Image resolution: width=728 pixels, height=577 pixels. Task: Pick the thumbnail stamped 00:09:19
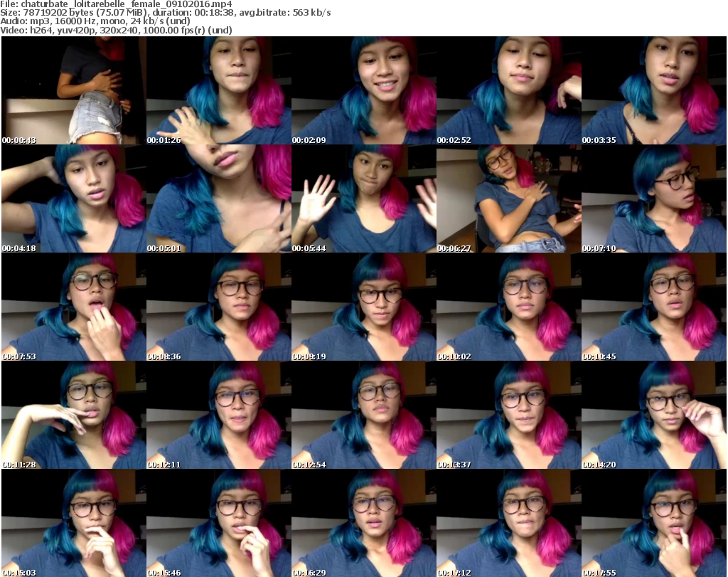click(363, 307)
